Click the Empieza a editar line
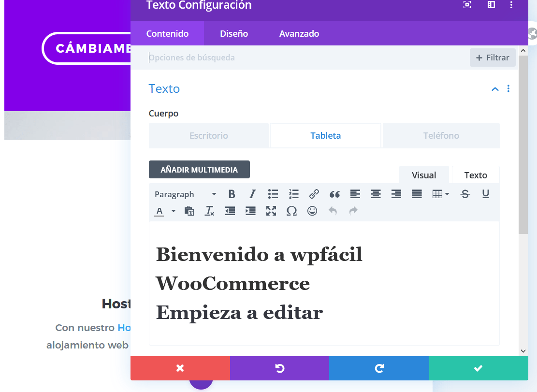 tap(239, 313)
